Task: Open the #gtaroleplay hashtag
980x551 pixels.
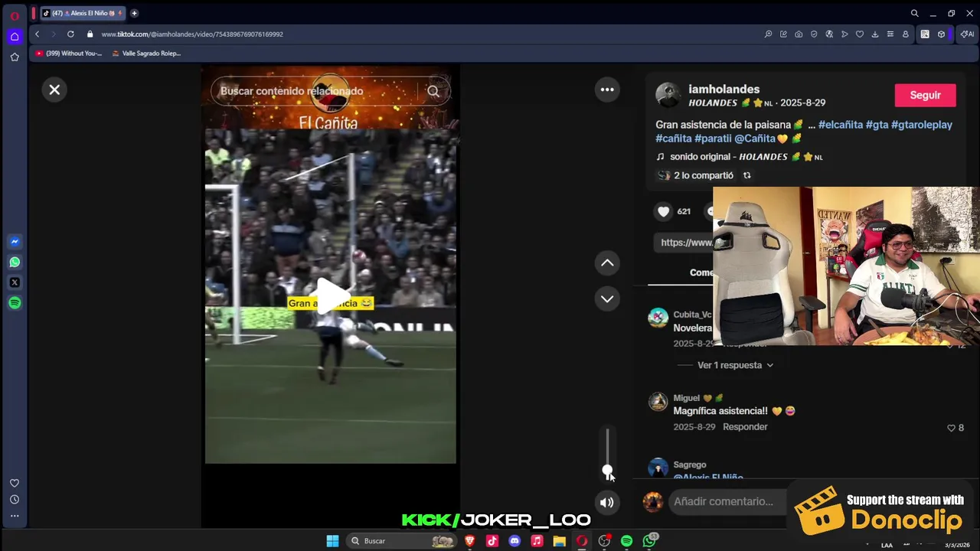Action: click(922, 125)
